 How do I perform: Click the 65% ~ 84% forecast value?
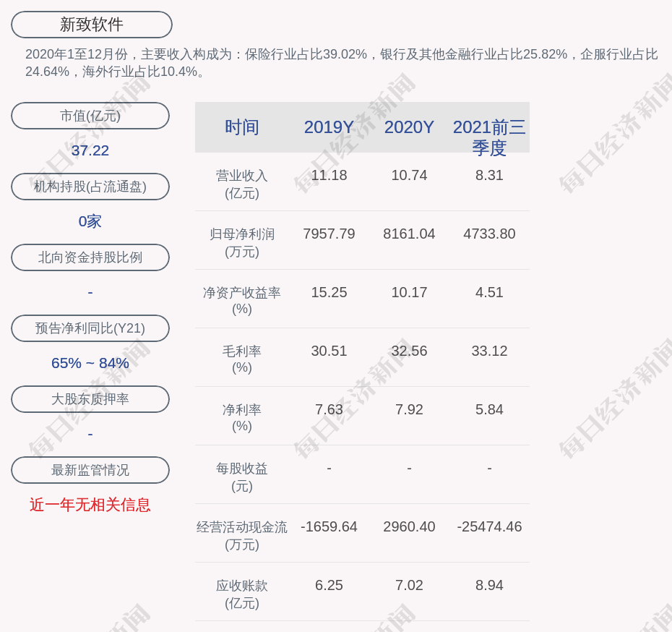point(90,363)
